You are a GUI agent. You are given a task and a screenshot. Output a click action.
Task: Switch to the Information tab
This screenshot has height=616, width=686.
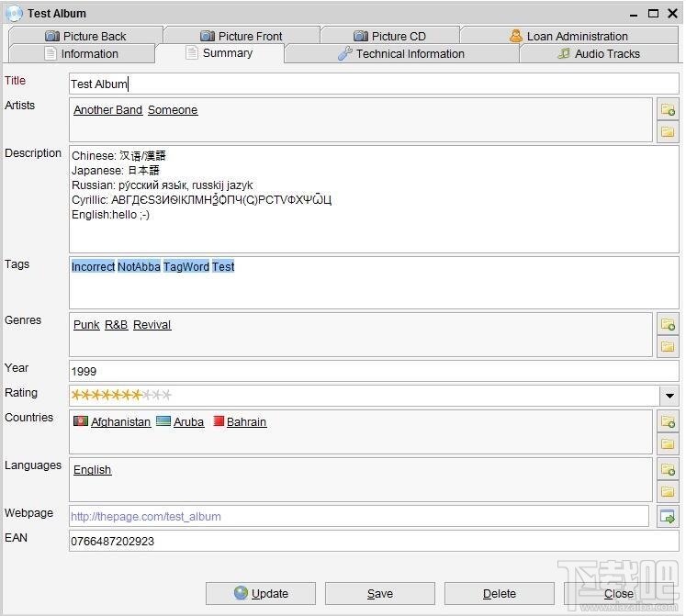pos(82,54)
